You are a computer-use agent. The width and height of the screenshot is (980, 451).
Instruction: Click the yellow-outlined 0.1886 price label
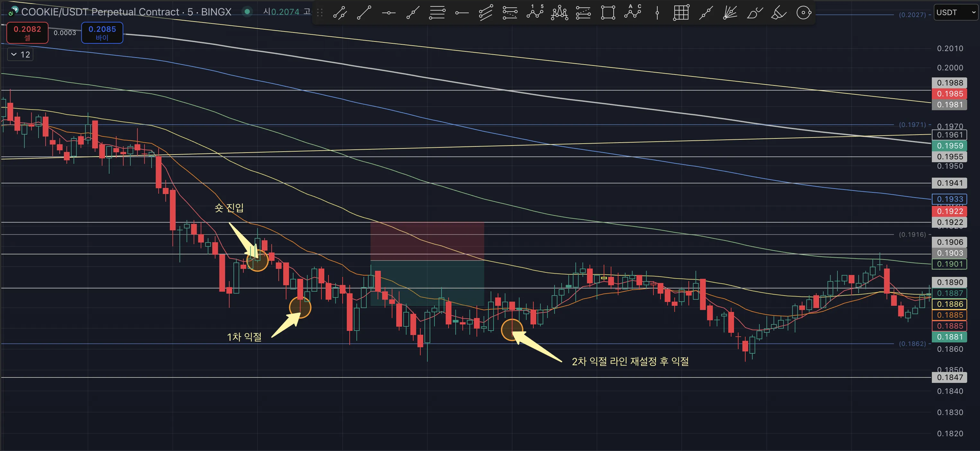click(x=949, y=304)
